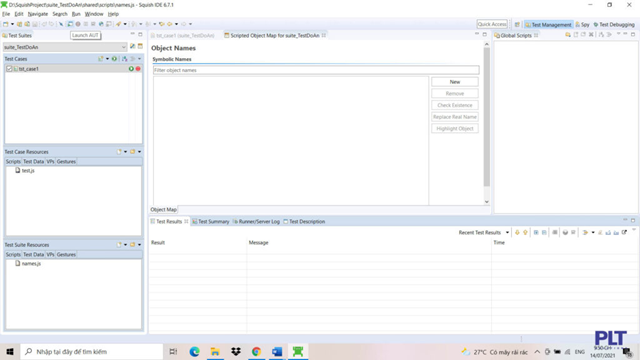The width and height of the screenshot is (640, 360).
Task: Switch to Runner/Server Log tab
Action: [256, 222]
